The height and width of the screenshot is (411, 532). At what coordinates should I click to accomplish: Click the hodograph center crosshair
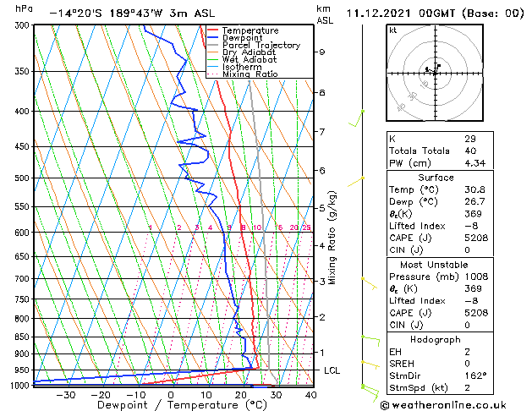[x=435, y=74]
